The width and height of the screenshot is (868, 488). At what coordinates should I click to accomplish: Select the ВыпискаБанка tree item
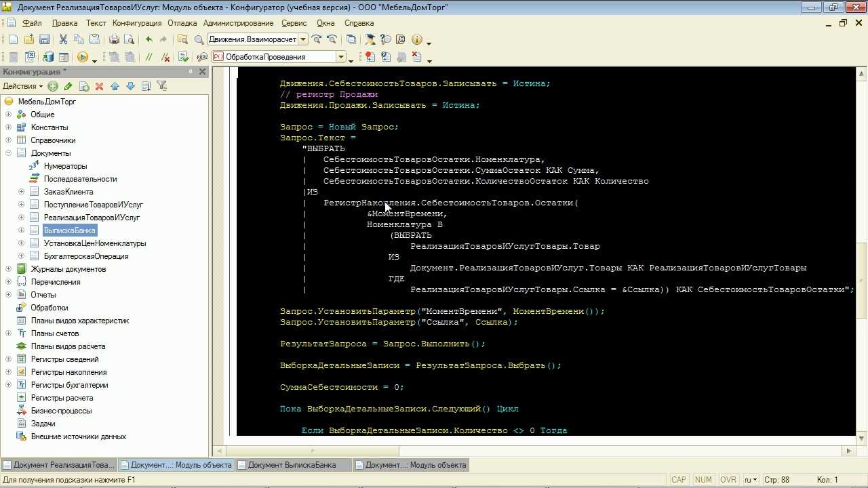pos(70,230)
